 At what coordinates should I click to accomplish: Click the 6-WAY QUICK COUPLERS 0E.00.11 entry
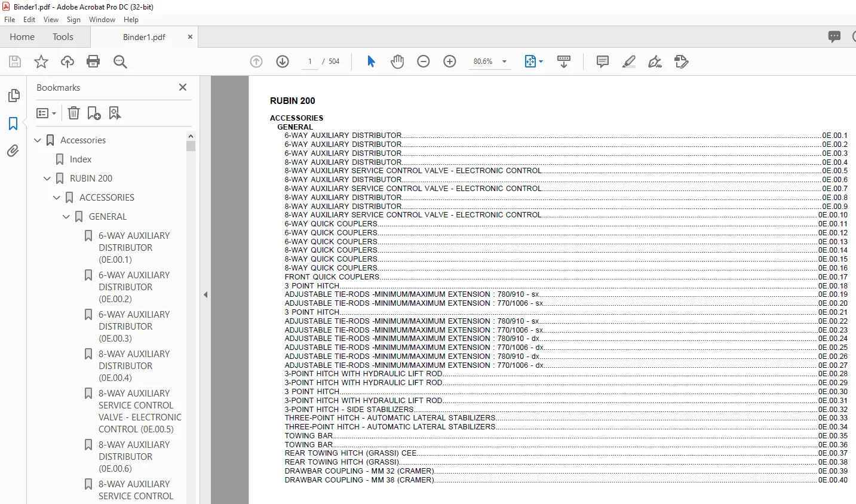coord(566,224)
